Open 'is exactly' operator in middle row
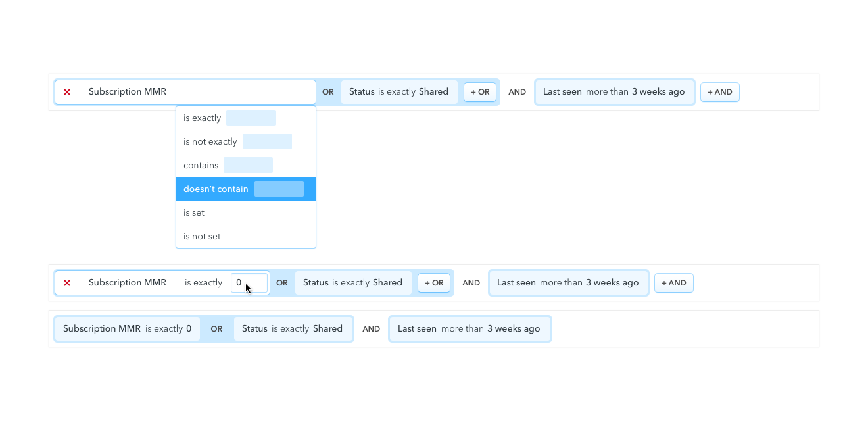The height and width of the screenshot is (421, 868). pos(203,283)
